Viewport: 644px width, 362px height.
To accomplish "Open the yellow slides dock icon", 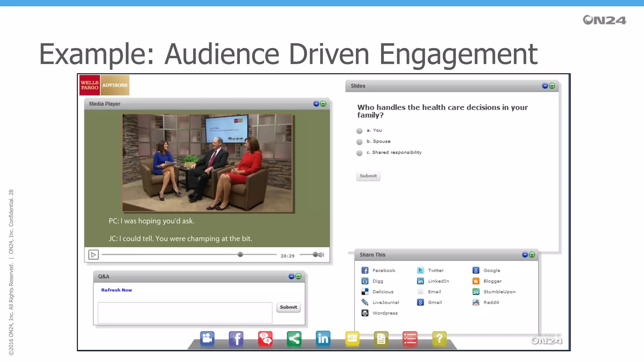I will [352, 339].
